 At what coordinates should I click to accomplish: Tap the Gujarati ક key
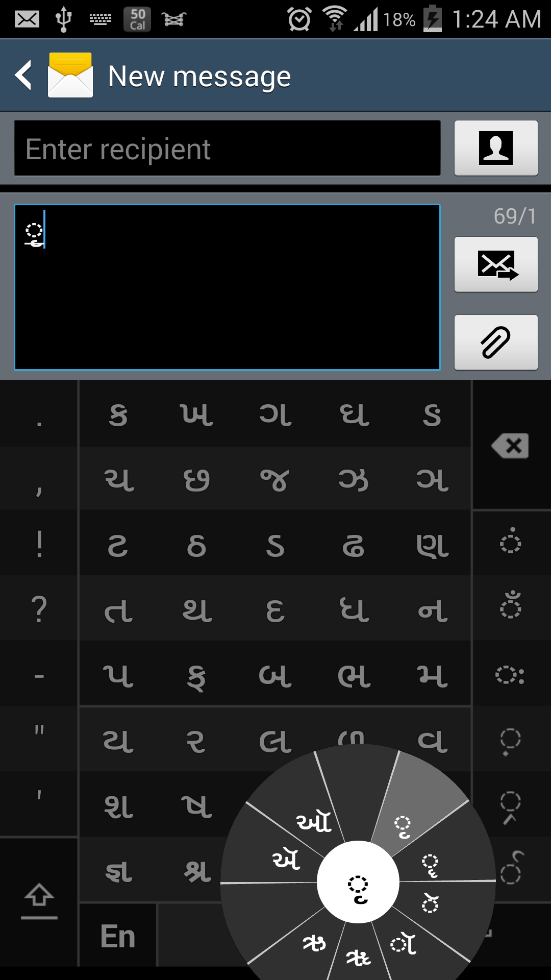click(x=118, y=414)
